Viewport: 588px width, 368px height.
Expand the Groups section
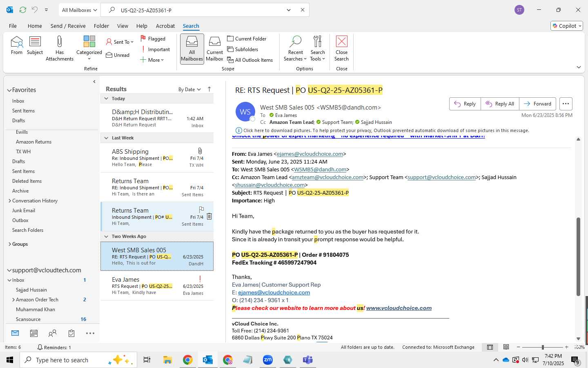point(10,244)
